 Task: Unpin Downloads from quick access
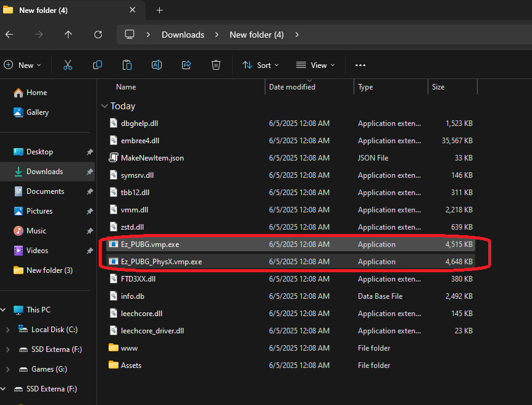89,172
